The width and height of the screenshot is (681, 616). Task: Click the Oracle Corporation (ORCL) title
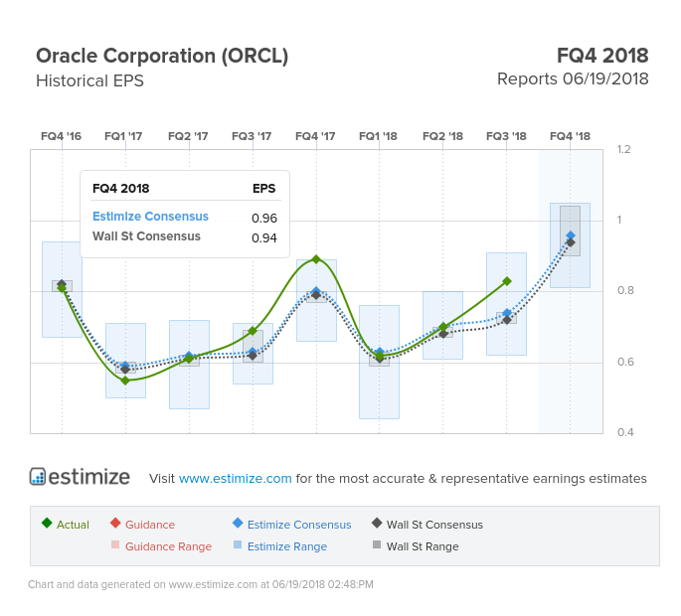click(162, 56)
